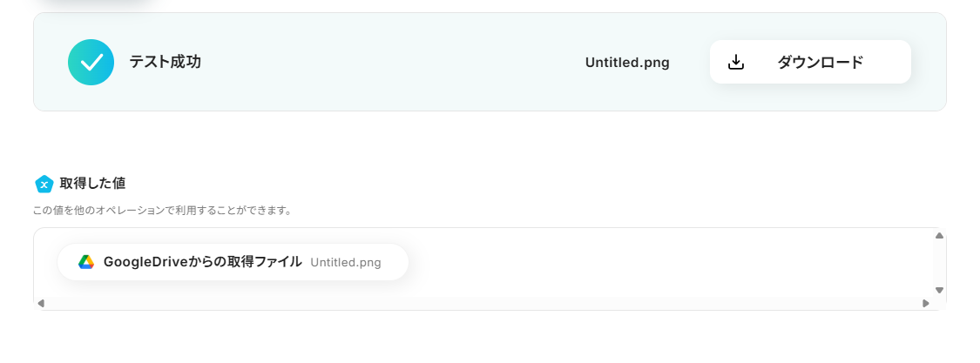Click the テスト成功 status text
The image size is (980, 363).
[166, 63]
